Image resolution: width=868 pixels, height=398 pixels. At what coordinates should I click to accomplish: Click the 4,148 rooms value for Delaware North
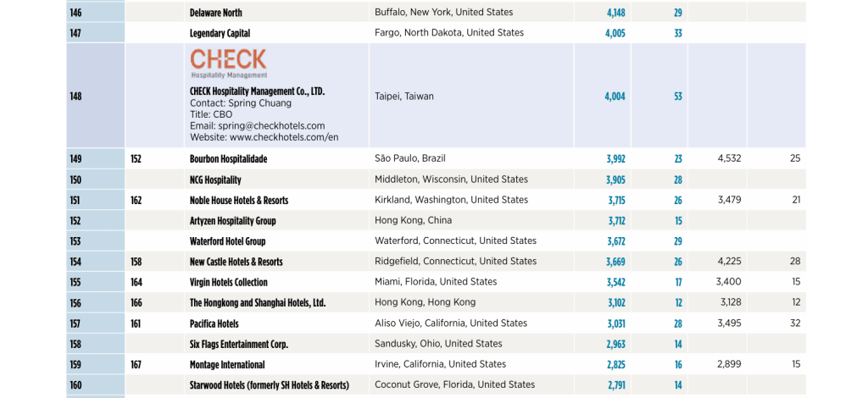click(615, 13)
